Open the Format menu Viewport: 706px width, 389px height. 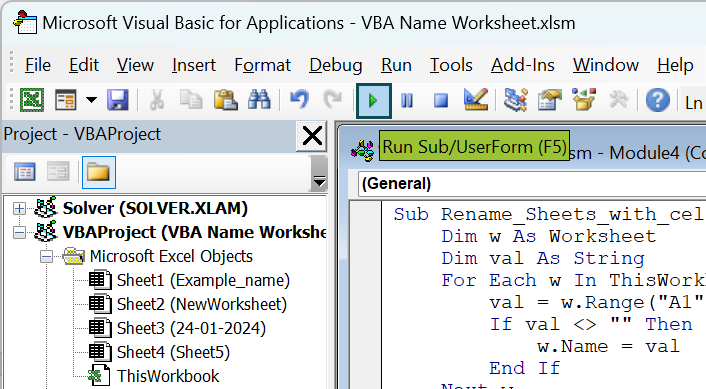262,65
